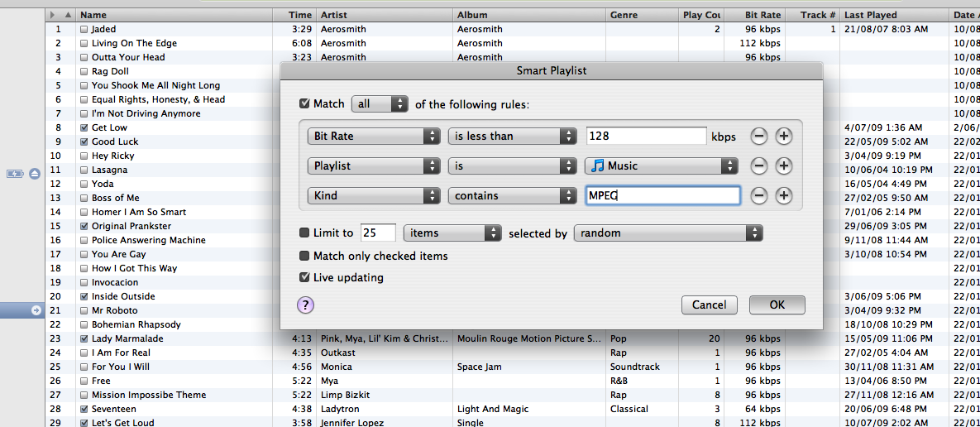
Task: Toggle sort direction triangle in first column header
Action: (x=68, y=15)
